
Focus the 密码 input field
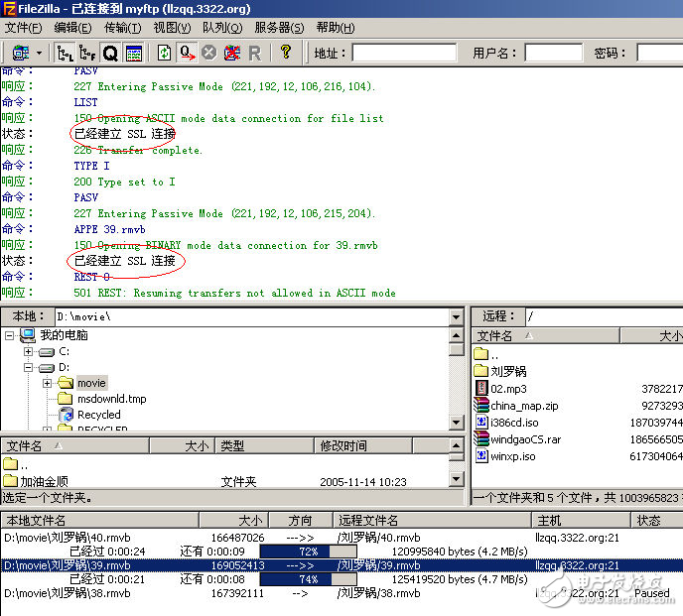[x=659, y=53]
